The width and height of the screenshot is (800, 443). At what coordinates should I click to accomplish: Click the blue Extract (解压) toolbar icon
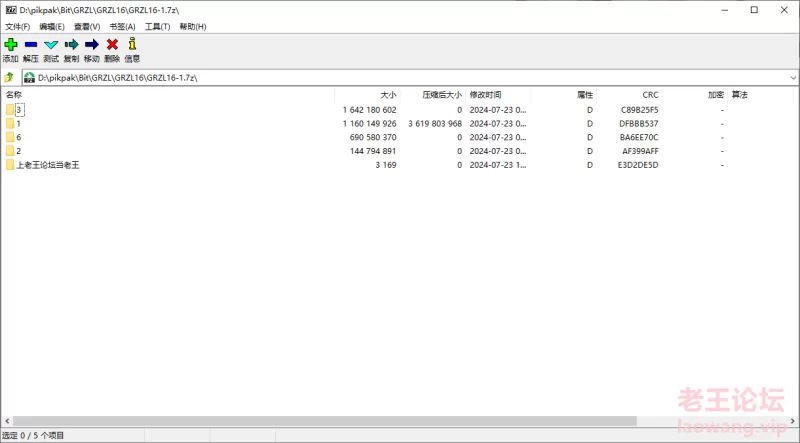[31, 44]
